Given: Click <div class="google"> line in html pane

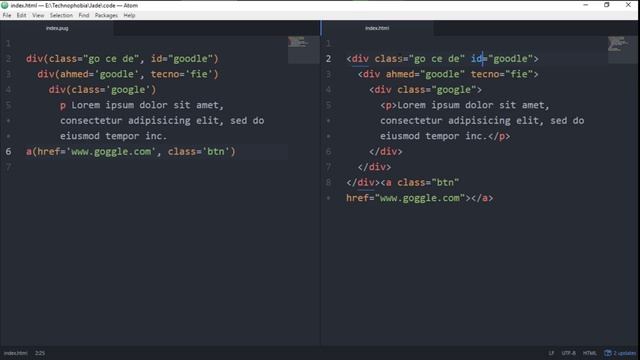Looking at the screenshot, I should (425, 90).
